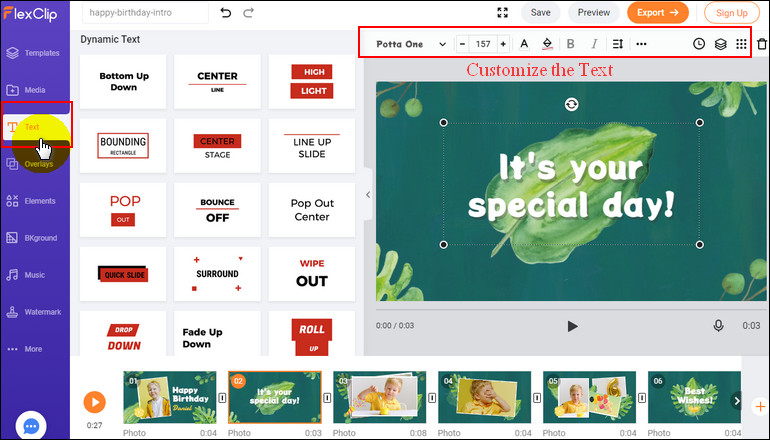The height and width of the screenshot is (440, 770).
Task: Select the ROLL UP text style
Action: (x=312, y=333)
